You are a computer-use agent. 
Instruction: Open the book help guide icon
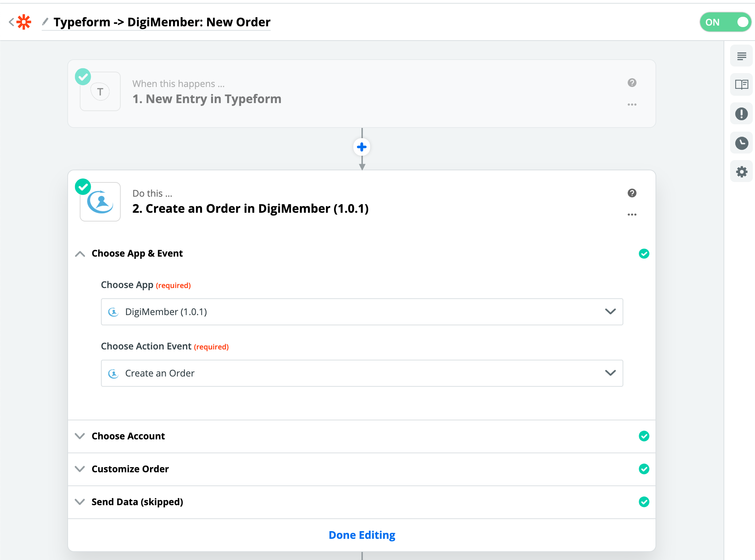(x=741, y=85)
